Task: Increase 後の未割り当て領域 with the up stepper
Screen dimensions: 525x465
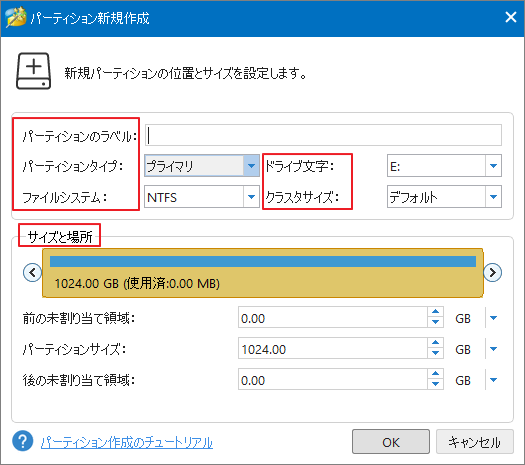Action: point(435,374)
